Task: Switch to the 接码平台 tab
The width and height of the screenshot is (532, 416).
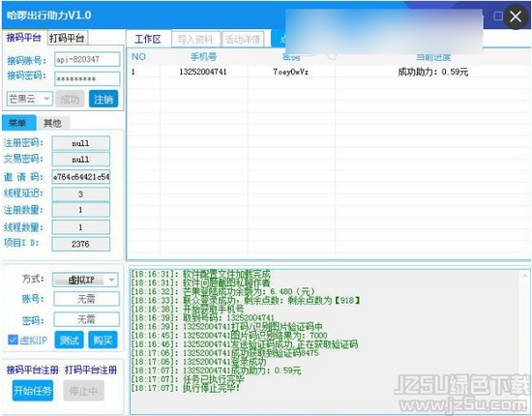Action: click(24, 38)
